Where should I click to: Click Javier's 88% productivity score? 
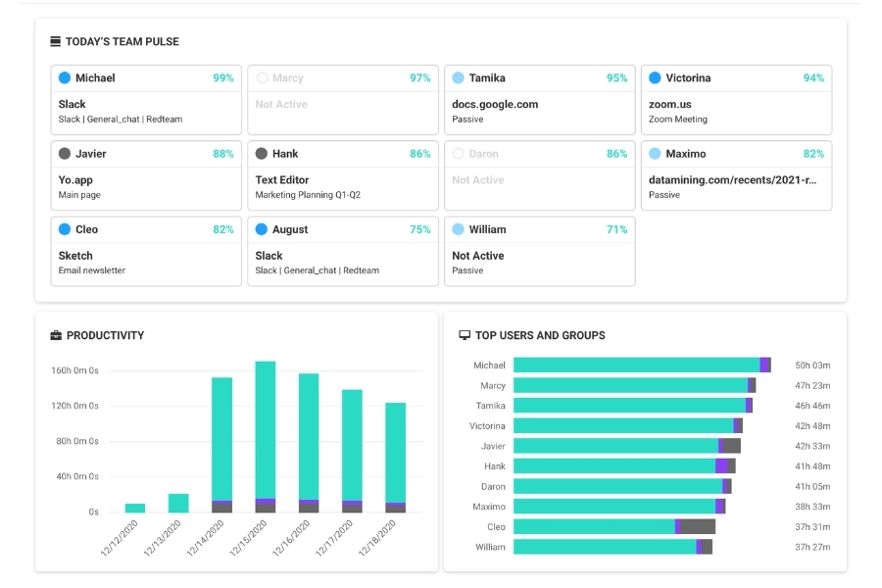coord(223,154)
